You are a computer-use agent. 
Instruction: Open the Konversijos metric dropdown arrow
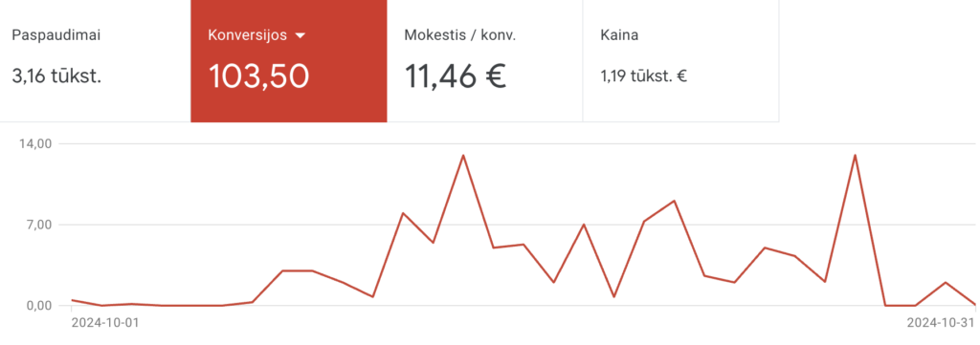(x=300, y=36)
